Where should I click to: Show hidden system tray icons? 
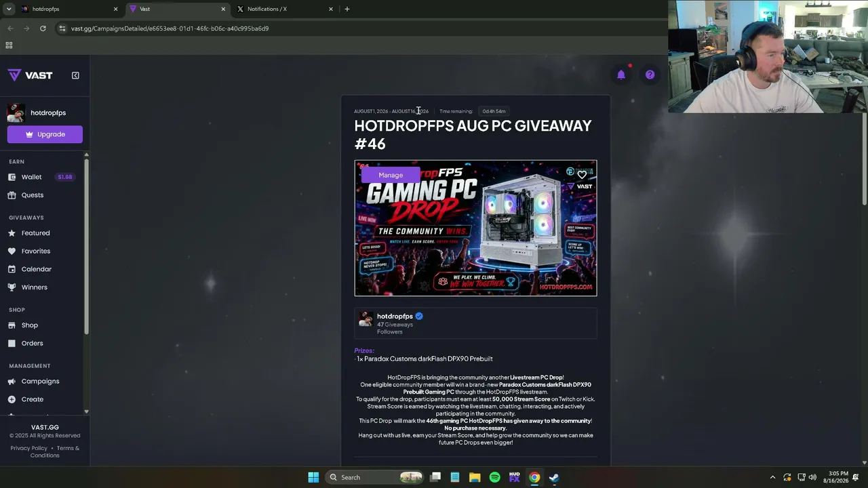772,477
